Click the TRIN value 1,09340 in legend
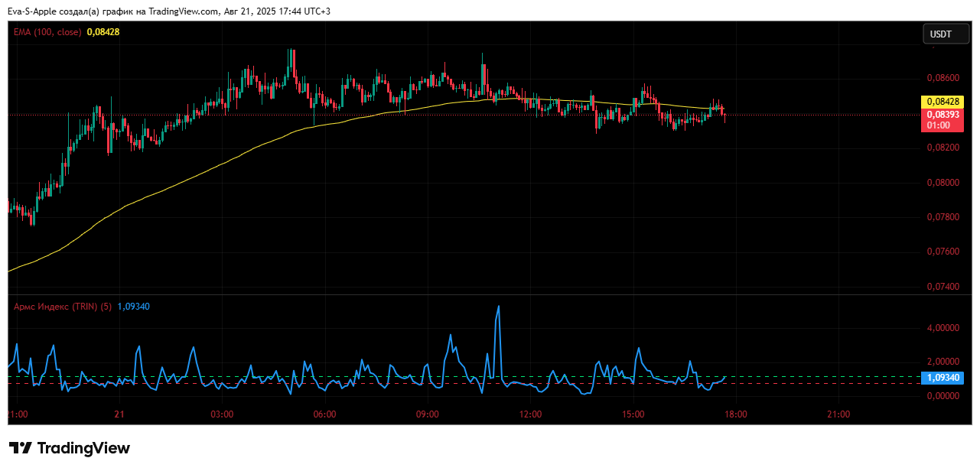This screenshot has height=471, width=980. point(134,307)
